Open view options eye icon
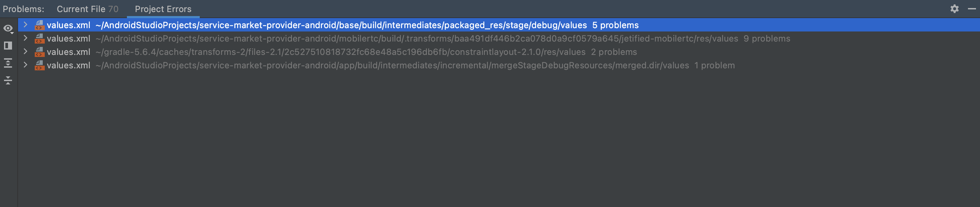Screen dimensions: 980x207 click(x=8, y=28)
